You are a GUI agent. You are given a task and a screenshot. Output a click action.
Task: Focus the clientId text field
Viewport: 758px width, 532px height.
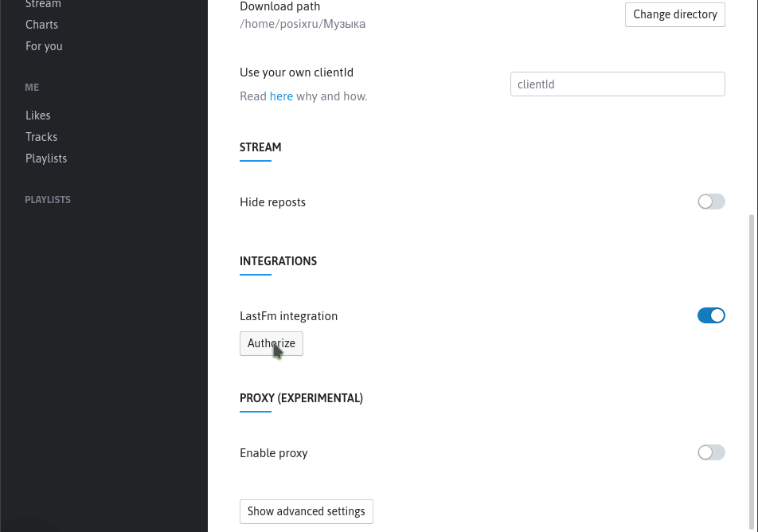click(617, 84)
